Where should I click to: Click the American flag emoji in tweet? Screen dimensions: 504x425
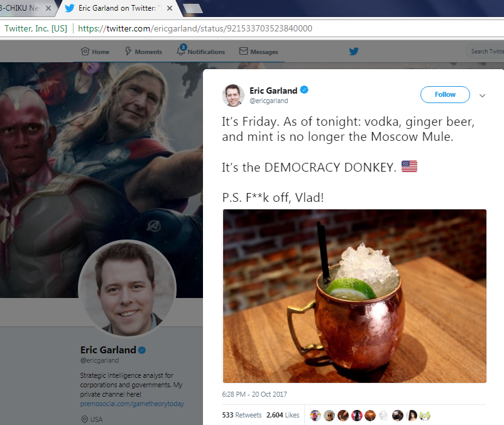coord(409,167)
